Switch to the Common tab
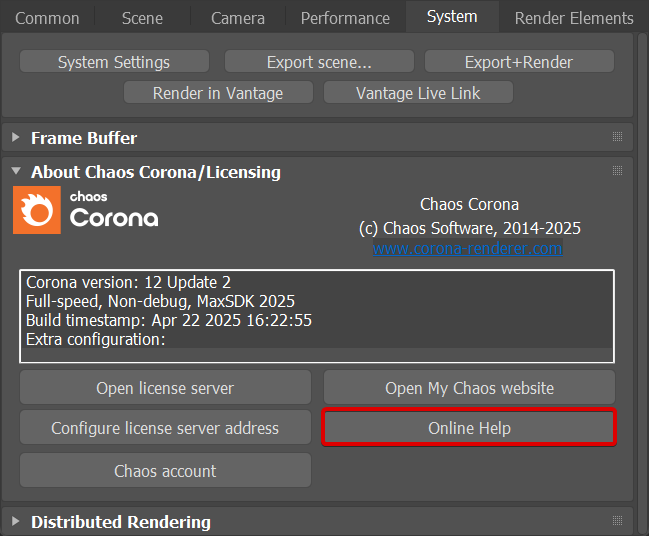 (47, 18)
